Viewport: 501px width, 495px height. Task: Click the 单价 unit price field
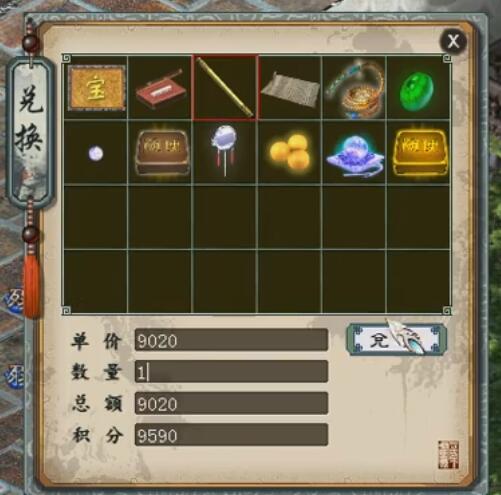[231, 340]
